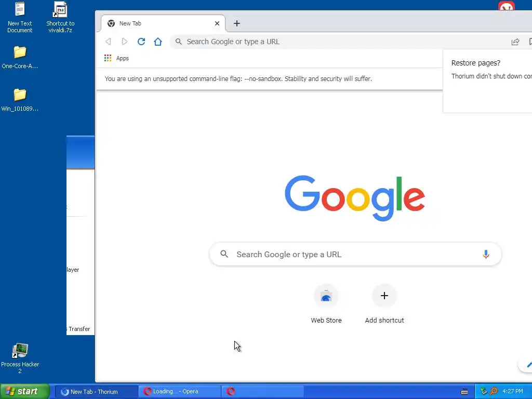This screenshot has width=532, height=399.
Task: Click the unlabeled Opera taskbar button
Action: [262, 392]
